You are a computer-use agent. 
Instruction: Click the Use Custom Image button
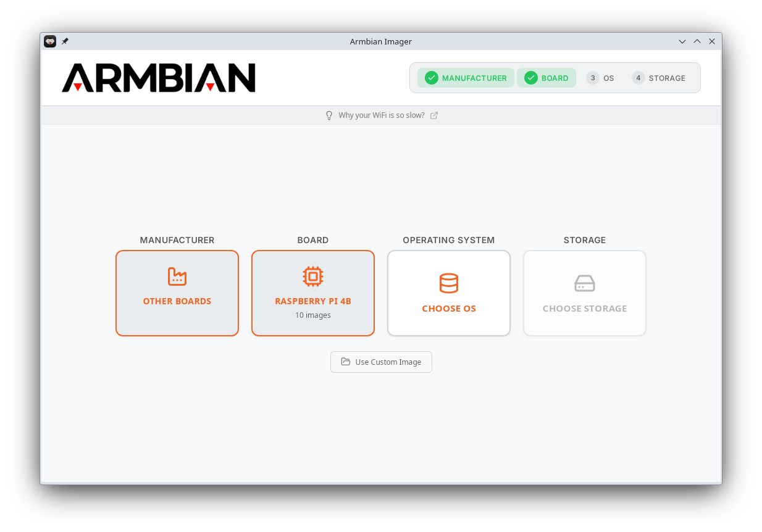(381, 362)
